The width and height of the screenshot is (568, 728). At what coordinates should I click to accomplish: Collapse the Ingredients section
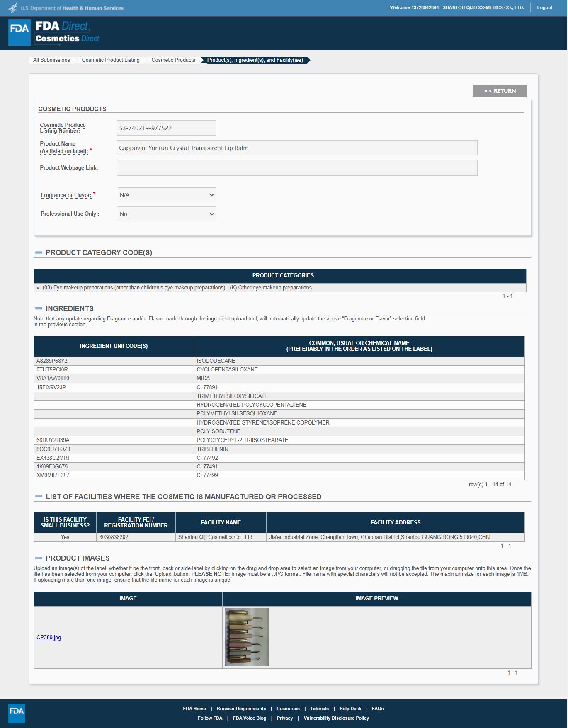39,308
